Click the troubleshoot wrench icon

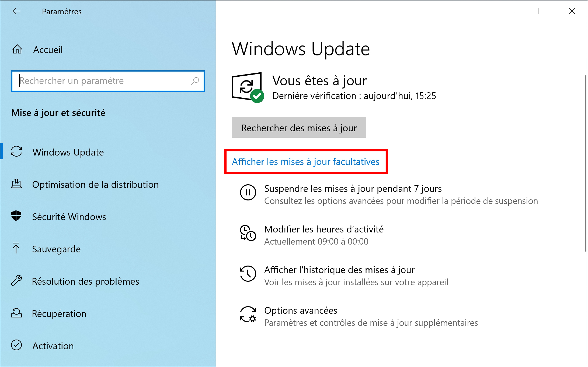[16, 280]
